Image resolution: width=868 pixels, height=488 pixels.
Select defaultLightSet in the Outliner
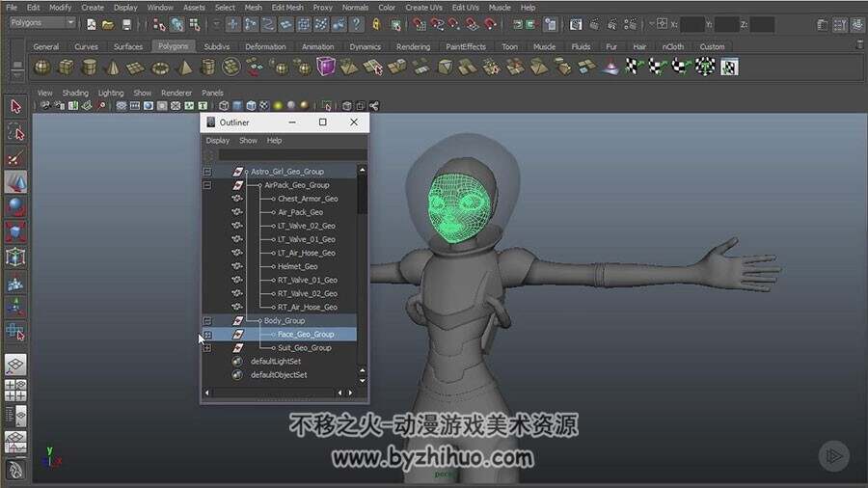(276, 362)
